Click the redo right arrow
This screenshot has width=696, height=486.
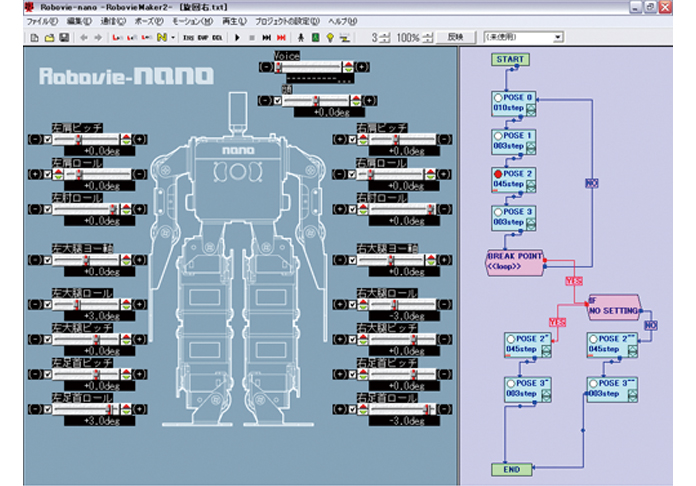click(x=99, y=38)
